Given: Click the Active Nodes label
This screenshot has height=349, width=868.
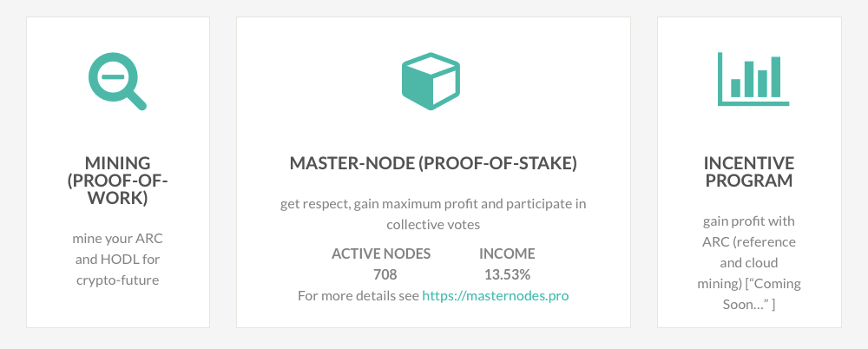Looking at the screenshot, I should 381,254.
